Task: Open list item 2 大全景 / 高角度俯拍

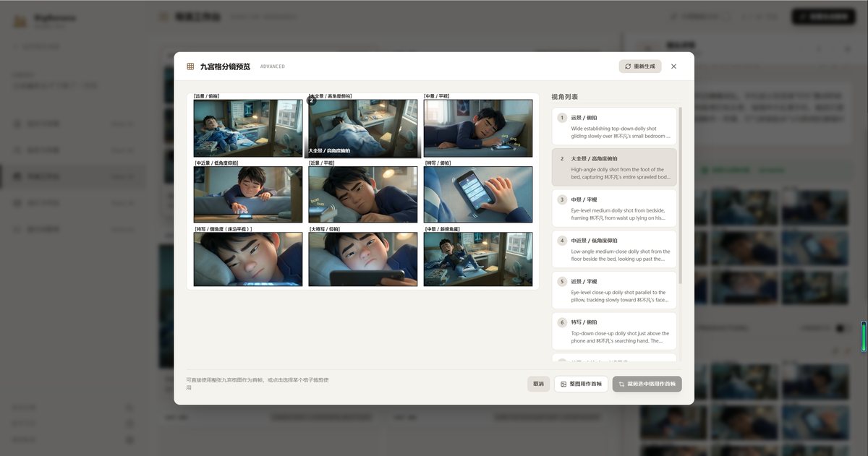Action: [x=614, y=168]
